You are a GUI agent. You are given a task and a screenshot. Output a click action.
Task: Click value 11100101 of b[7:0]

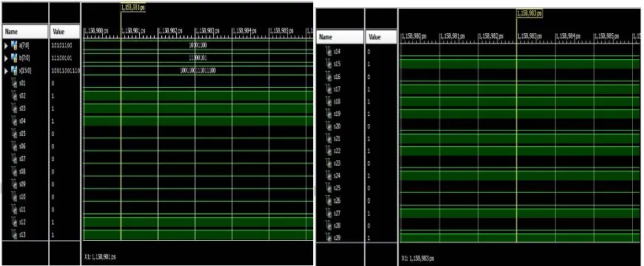63,58
